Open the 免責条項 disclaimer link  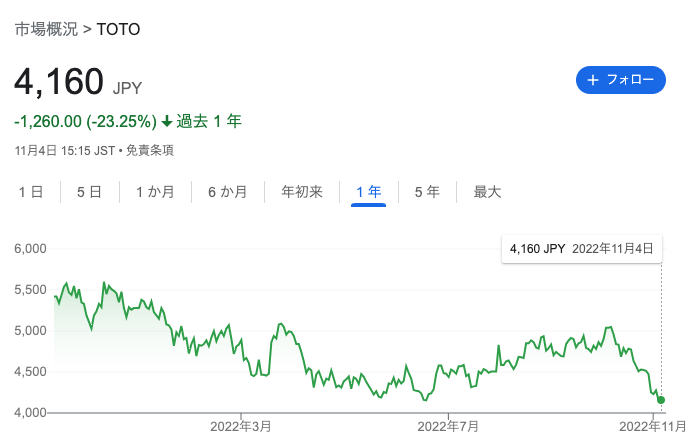coord(150,151)
